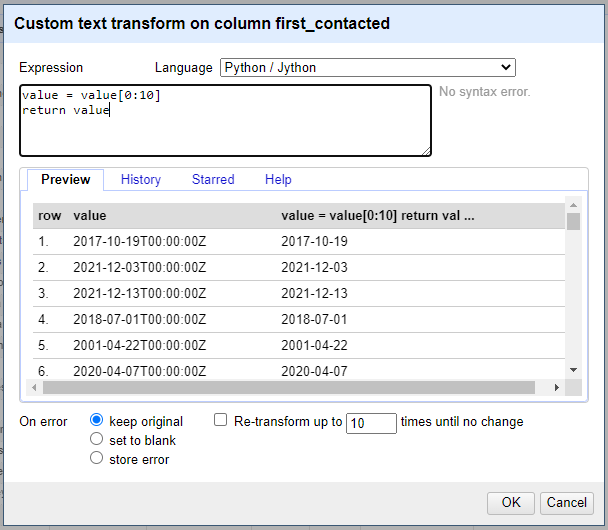Click inside the expression text area
This screenshot has width=608, height=530.
point(225,121)
